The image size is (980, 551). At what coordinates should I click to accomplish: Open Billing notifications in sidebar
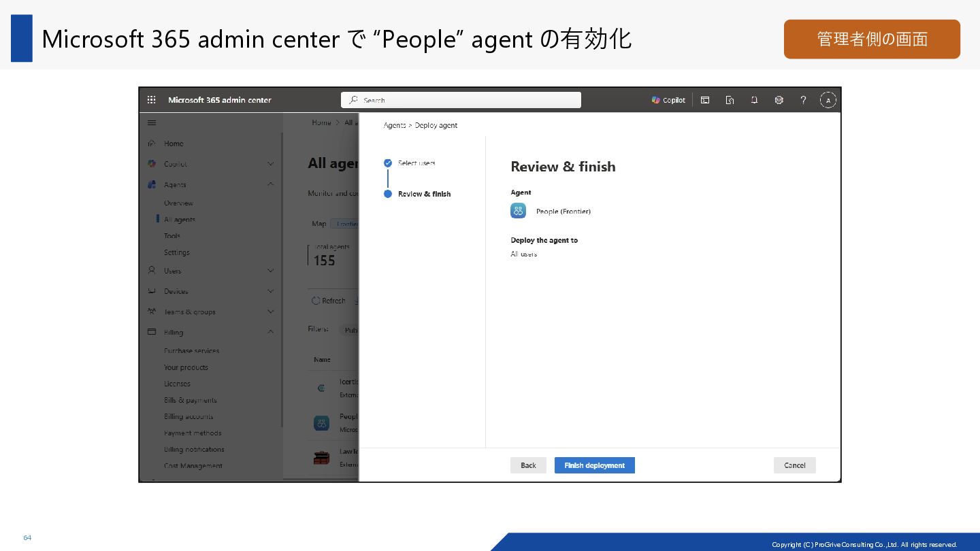tap(194, 449)
